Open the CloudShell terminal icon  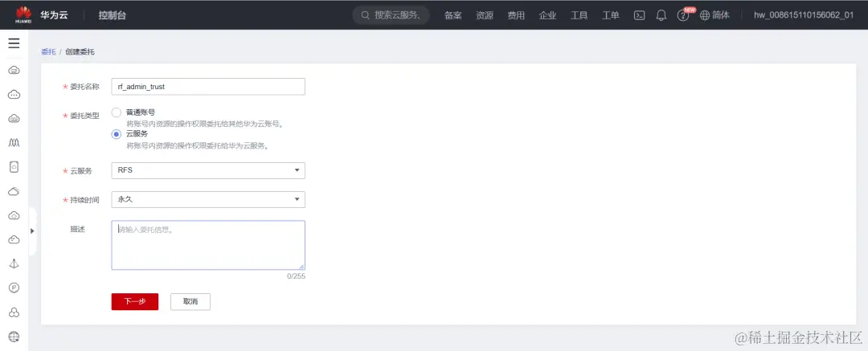(x=640, y=15)
